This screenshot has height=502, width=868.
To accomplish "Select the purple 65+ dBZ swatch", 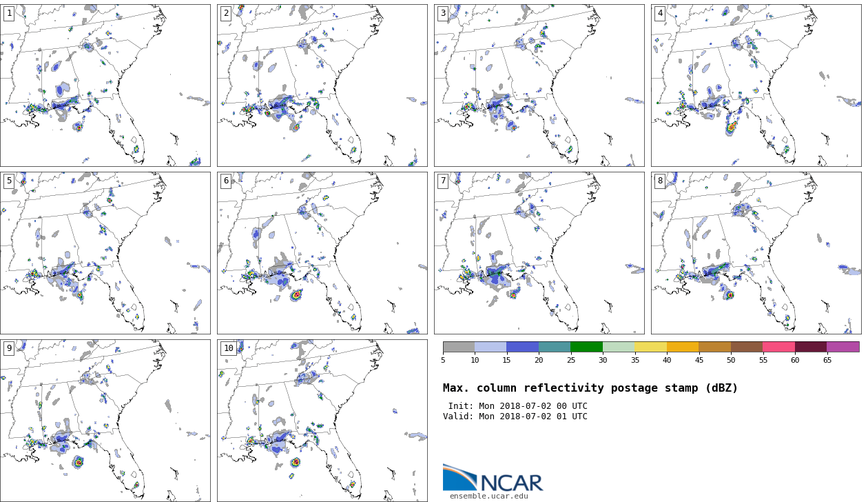I will [x=843, y=347].
